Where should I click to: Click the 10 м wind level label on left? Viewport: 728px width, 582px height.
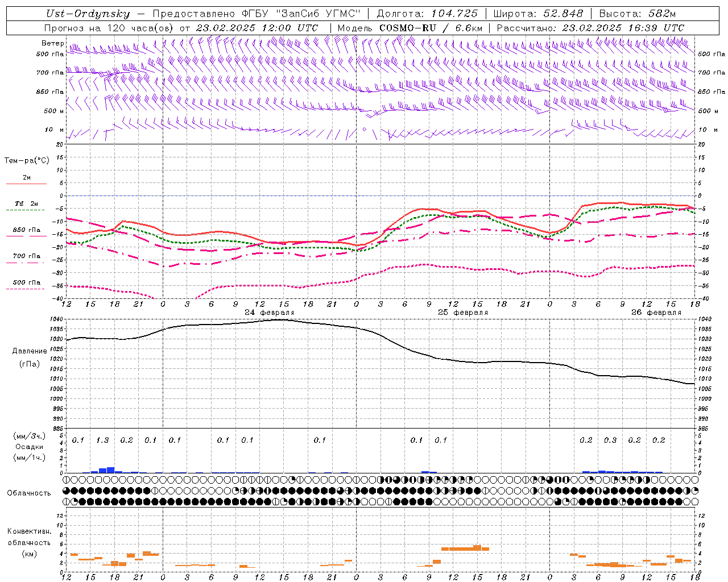(x=54, y=130)
